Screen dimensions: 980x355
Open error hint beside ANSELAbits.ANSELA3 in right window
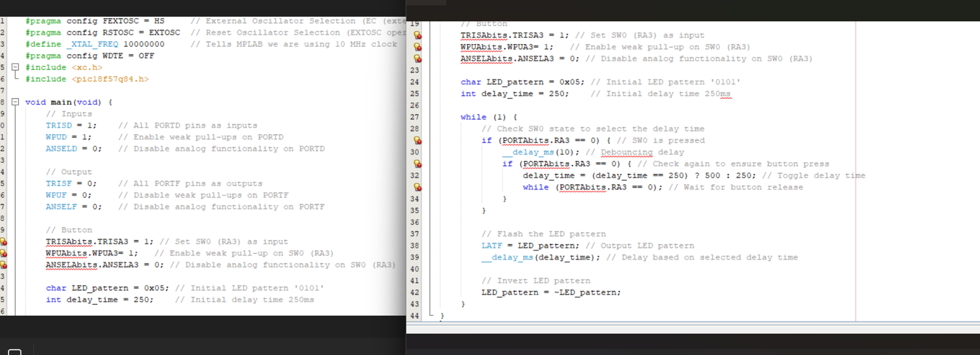418,59
